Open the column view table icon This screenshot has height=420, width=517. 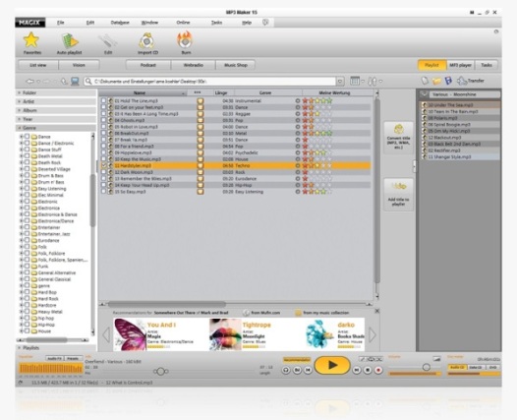point(355,82)
